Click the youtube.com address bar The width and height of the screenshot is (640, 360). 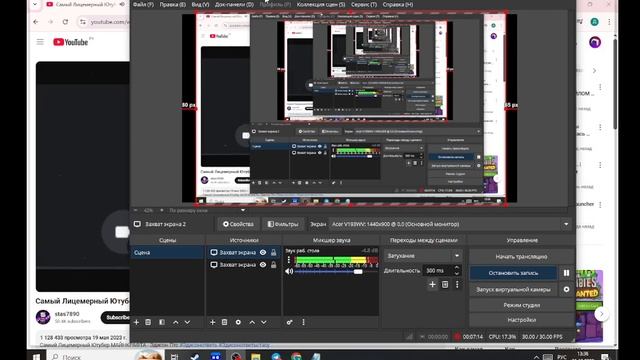(x=110, y=22)
